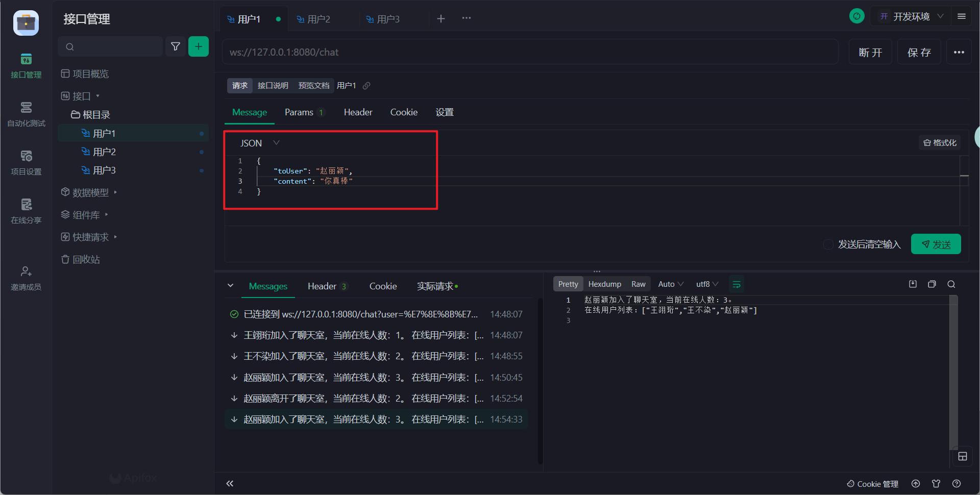Click the WebSocket URL input field
This screenshot has height=495, width=980.
[x=510, y=52]
